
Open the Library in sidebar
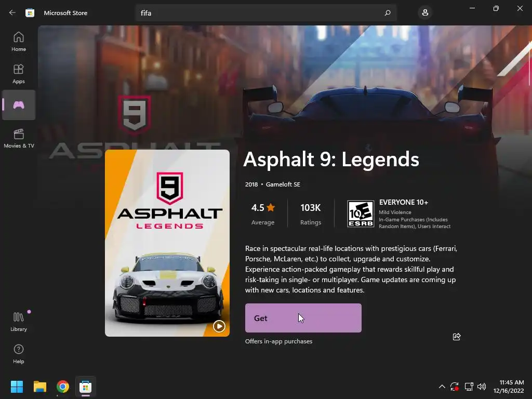pos(19,322)
